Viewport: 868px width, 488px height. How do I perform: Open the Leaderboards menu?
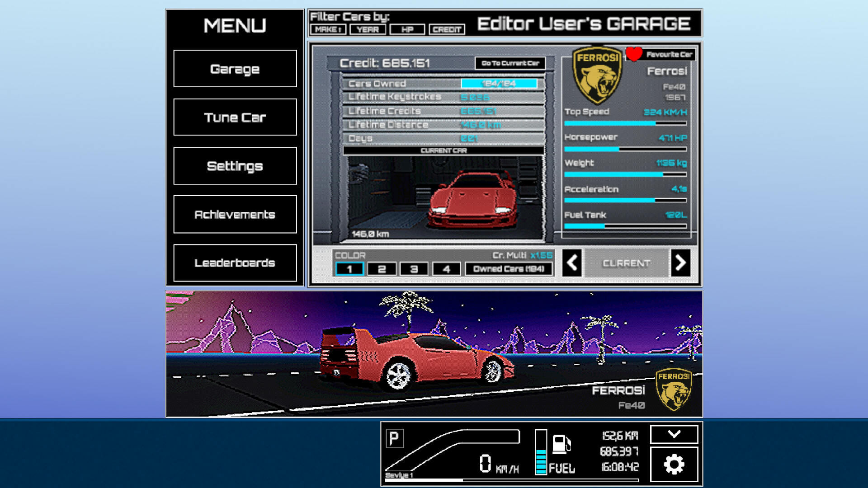[x=235, y=263]
